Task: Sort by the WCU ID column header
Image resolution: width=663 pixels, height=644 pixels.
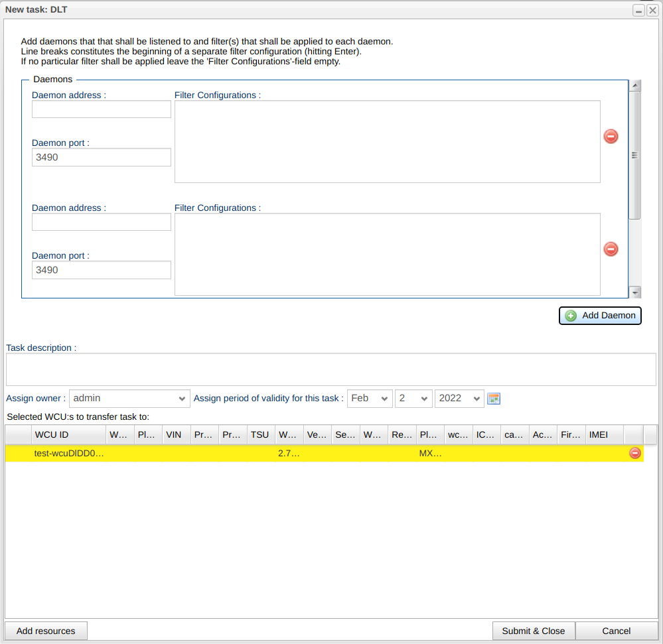Action: [x=69, y=435]
